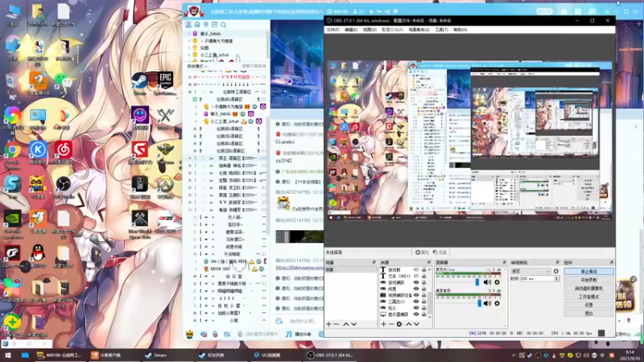
Task: Open Epic Games launcher desktop icon
Action: (x=166, y=84)
